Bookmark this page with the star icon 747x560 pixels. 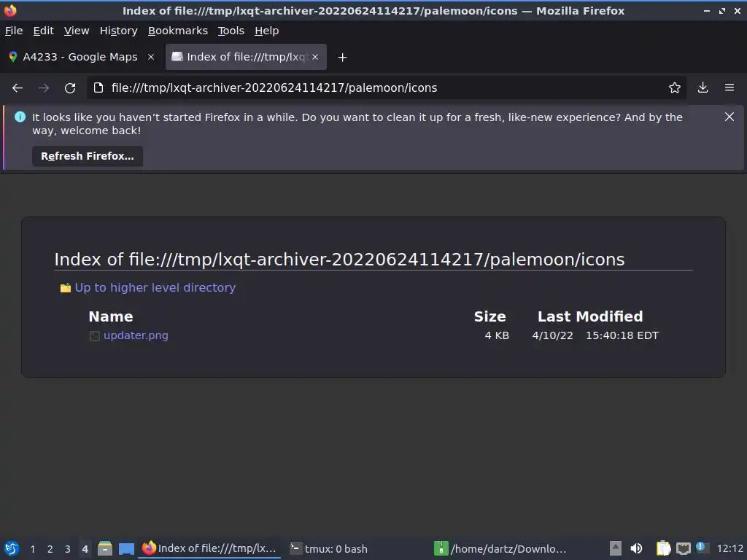(x=674, y=87)
